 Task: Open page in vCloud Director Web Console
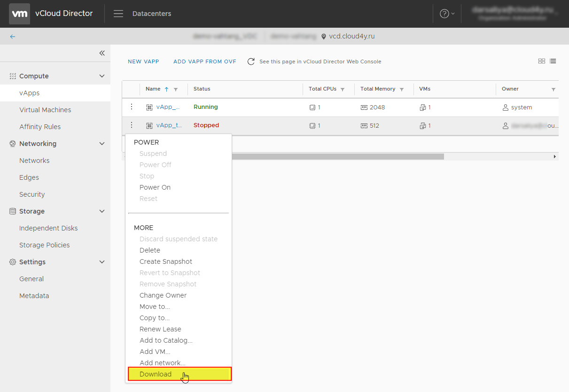pyautogui.click(x=320, y=61)
